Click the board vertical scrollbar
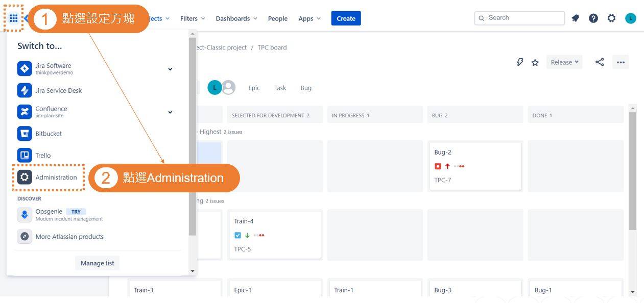 (x=633, y=170)
